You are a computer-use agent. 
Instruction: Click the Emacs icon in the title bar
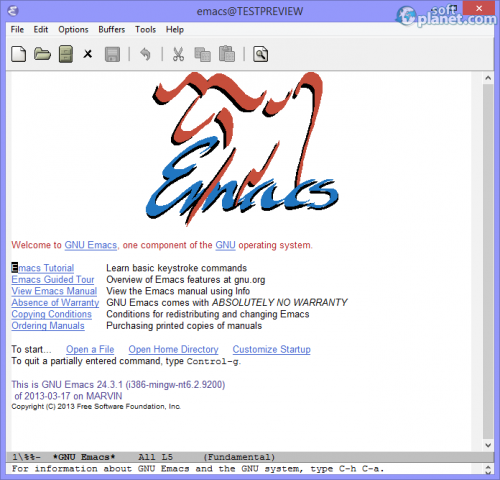[x=13, y=11]
